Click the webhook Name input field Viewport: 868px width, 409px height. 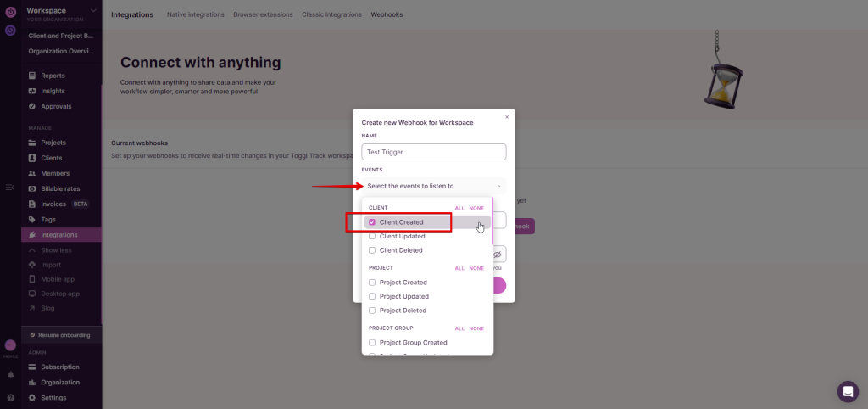coord(433,152)
